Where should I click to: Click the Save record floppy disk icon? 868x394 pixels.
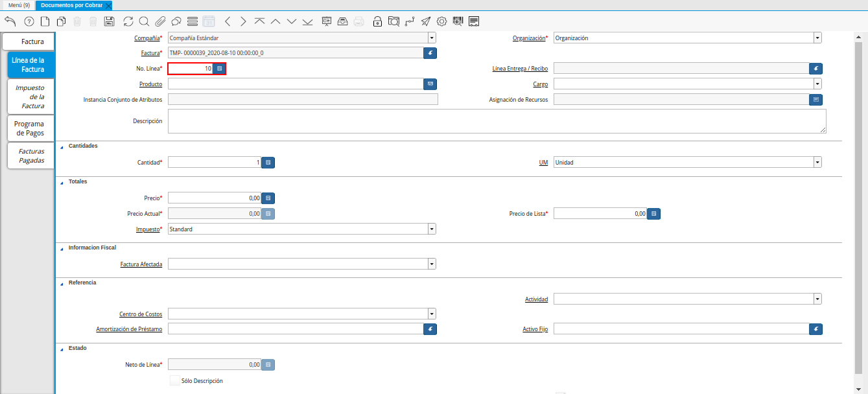point(110,21)
